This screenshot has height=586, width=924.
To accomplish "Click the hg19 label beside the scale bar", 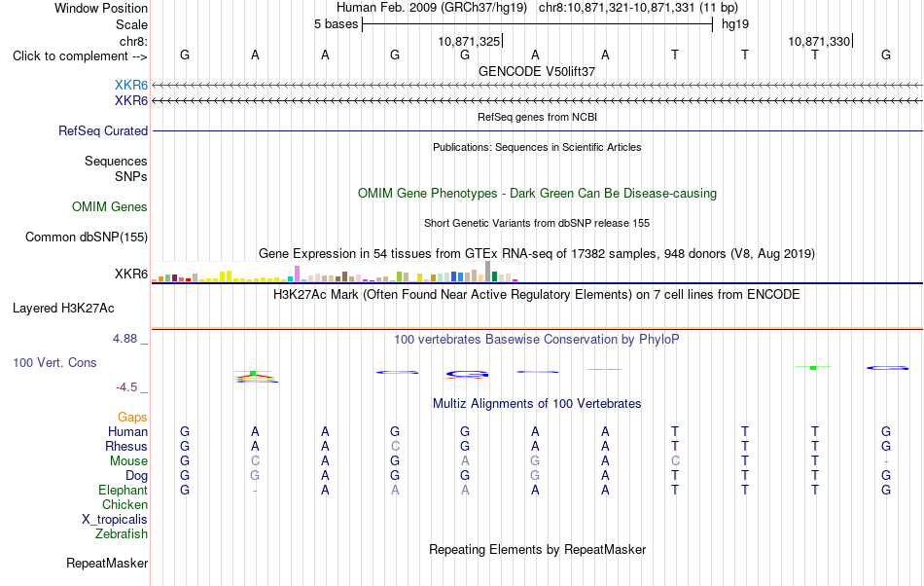I will click(x=735, y=24).
